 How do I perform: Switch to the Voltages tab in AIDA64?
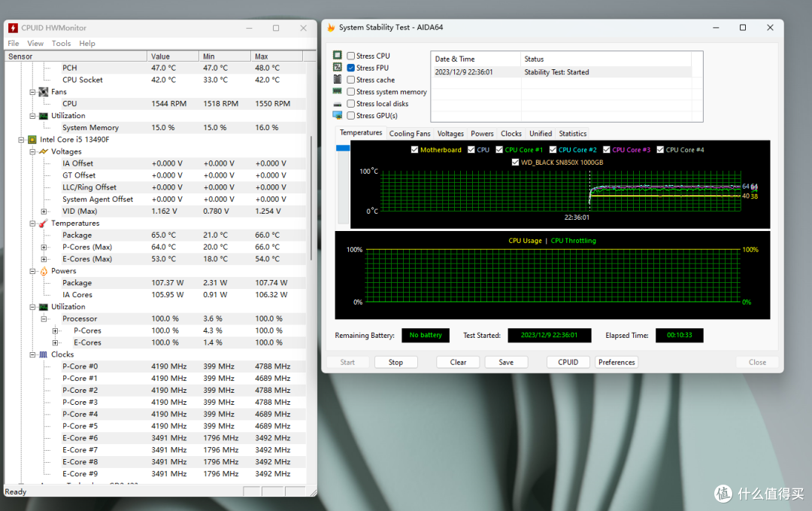450,134
